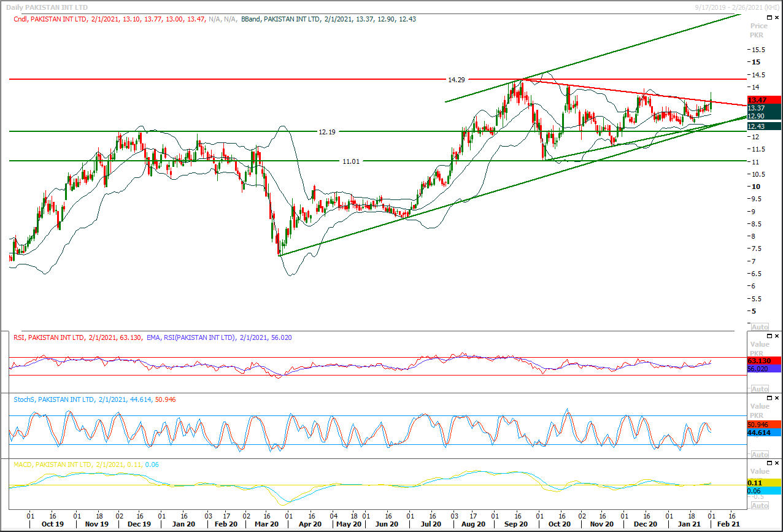Screen dimensions: 783x532
Task: Select the 13.37 Bollinger band tag
Action: click(x=764, y=108)
